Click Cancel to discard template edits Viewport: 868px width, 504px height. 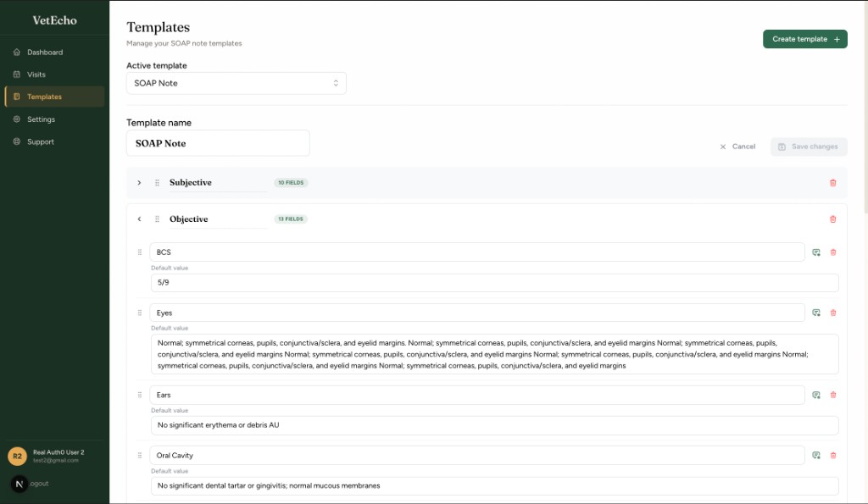coord(737,146)
